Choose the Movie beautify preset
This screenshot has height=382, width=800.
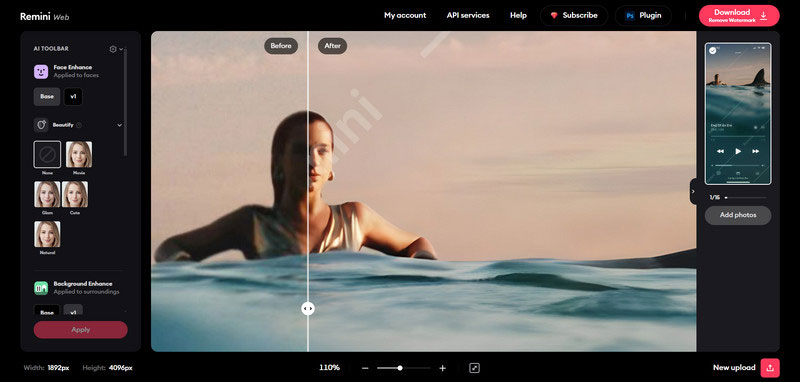(79, 155)
